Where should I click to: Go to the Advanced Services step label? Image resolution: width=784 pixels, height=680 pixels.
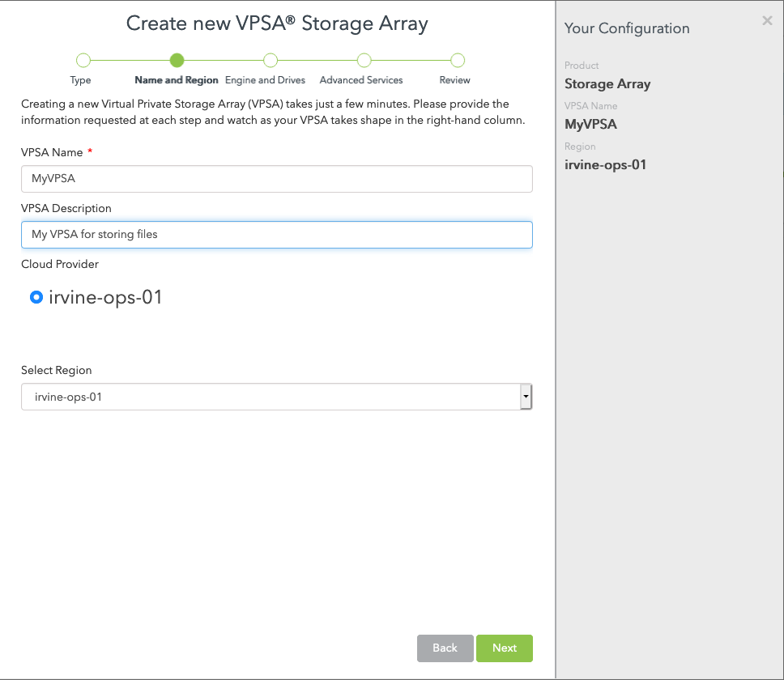(x=361, y=80)
